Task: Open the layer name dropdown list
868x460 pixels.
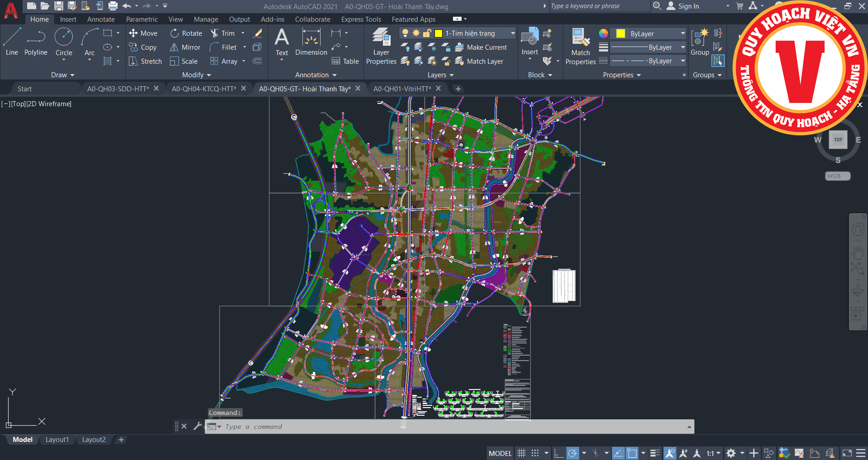Action: (x=513, y=33)
